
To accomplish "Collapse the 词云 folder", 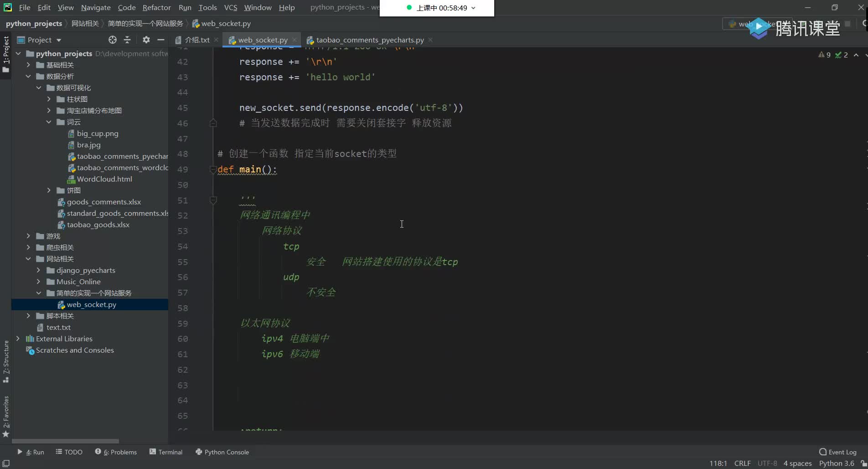I will coord(49,122).
